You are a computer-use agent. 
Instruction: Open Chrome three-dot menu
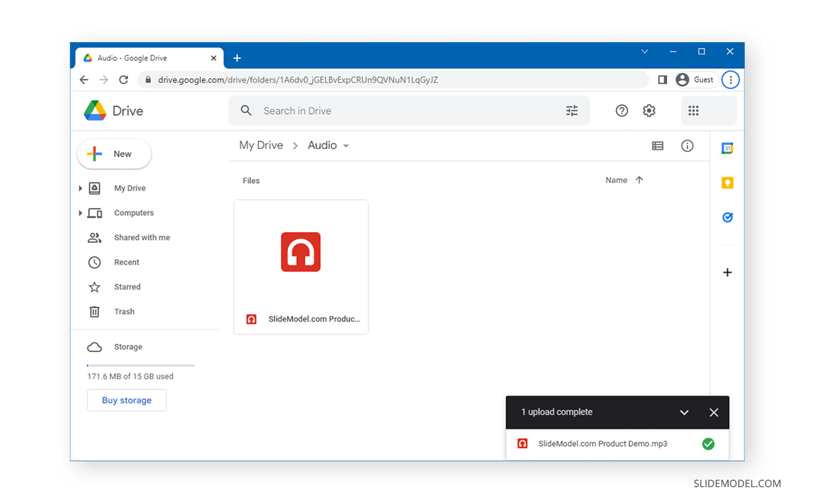pos(731,79)
